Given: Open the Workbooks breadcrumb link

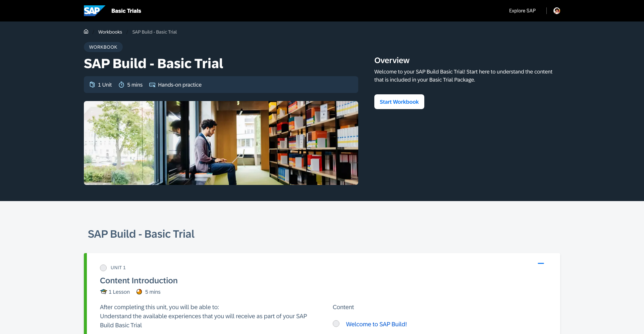Looking at the screenshot, I should click(110, 32).
